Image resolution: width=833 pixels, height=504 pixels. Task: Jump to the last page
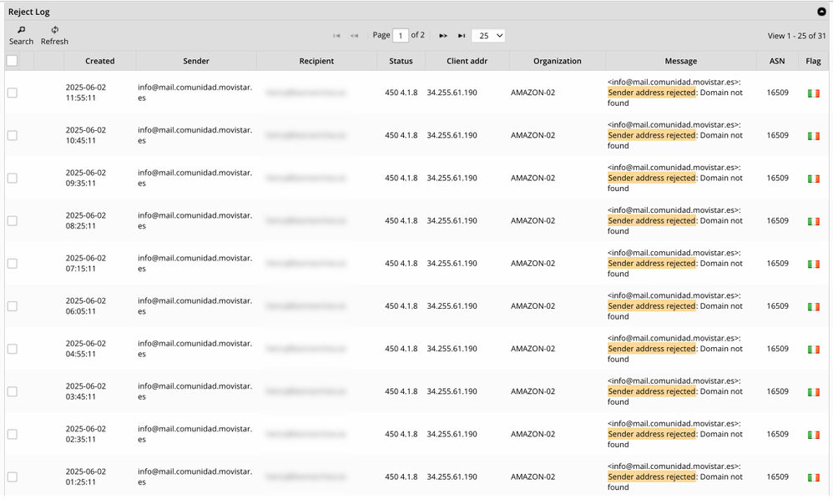[462, 35]
